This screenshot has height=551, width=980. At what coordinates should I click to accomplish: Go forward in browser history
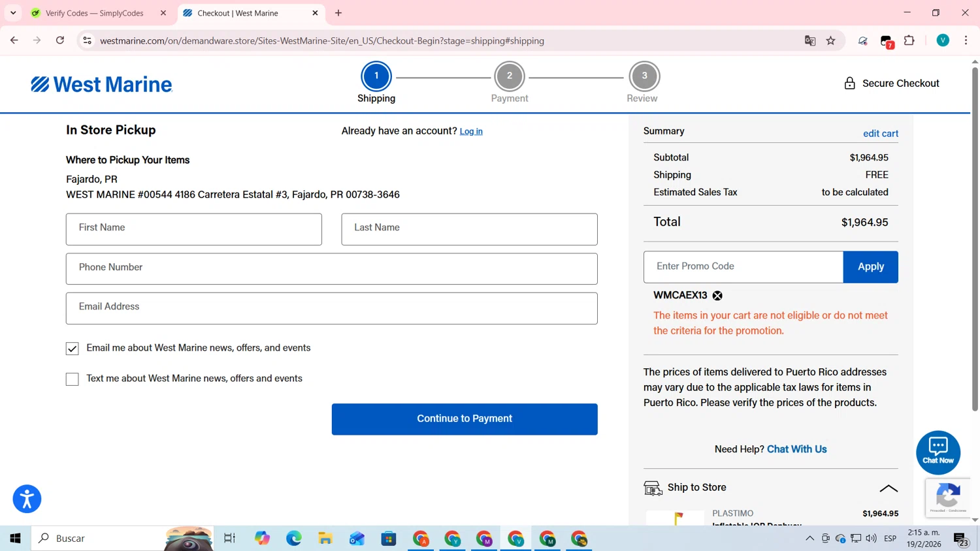click(x=37, y=40)
